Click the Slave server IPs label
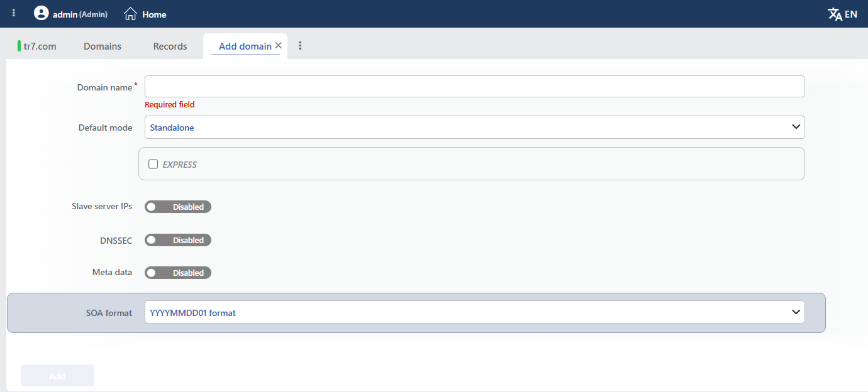Viewport: 868px width, 392px height. (102, 207)
